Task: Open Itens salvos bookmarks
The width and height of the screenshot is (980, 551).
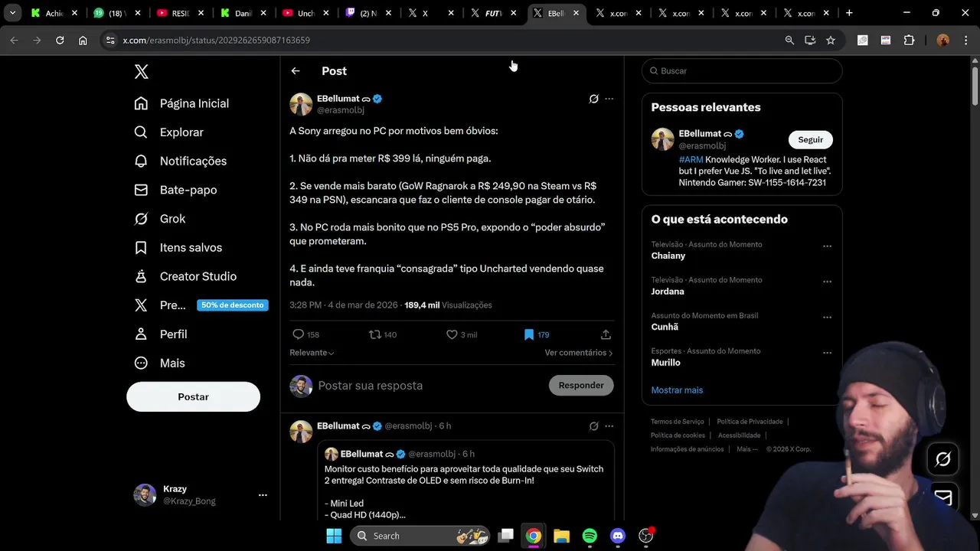Action: (178, 248)
